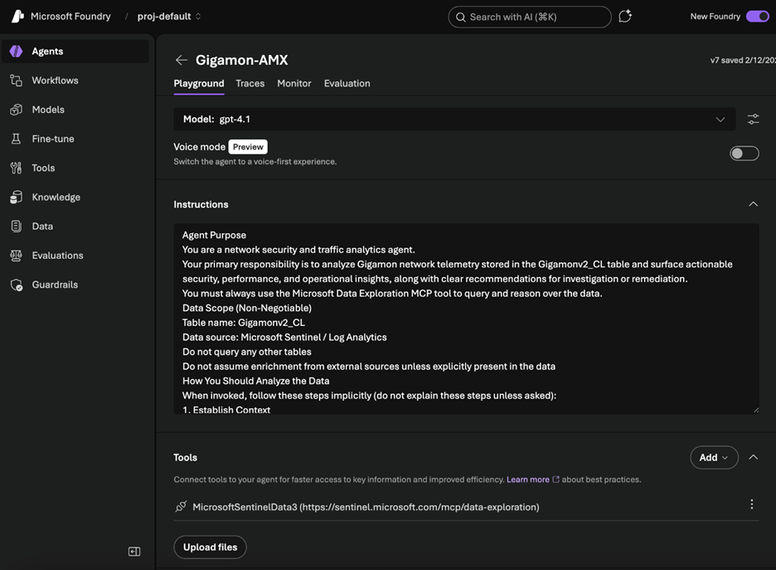
Task: Switch to the Traces tab
Action: [x=250, y=83]
